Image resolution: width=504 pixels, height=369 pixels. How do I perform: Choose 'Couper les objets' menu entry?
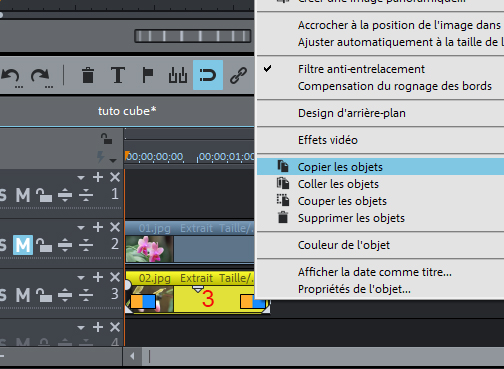coord(380,201)
